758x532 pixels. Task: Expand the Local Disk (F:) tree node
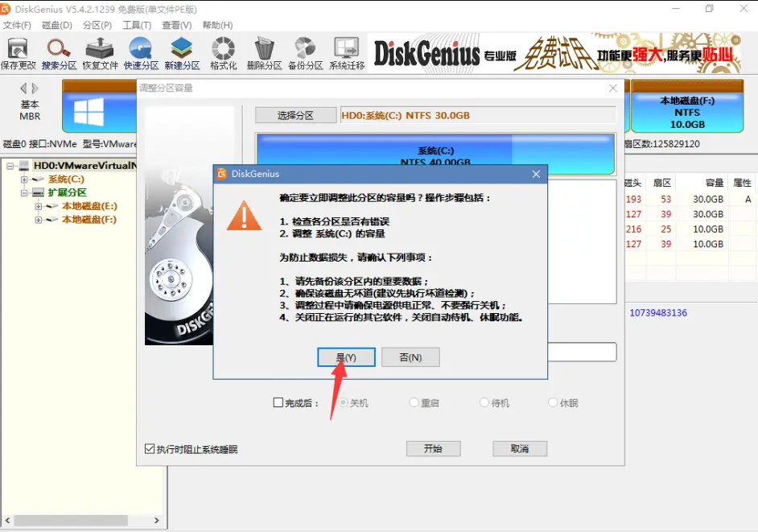pos(38,220)
